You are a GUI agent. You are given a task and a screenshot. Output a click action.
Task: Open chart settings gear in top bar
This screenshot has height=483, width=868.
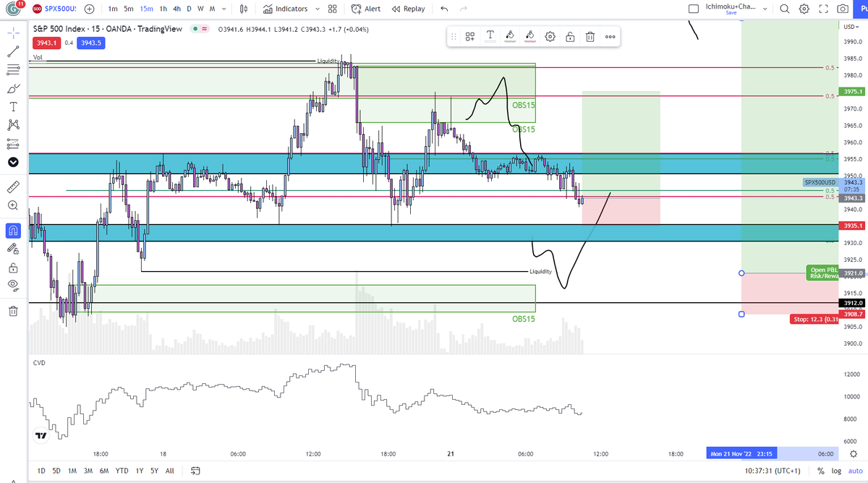pyautogui.click(x=804, y=9)
